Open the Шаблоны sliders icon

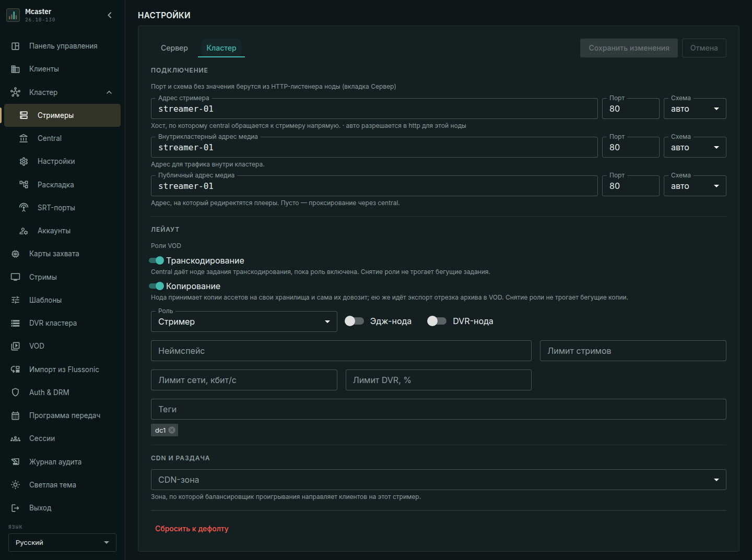tap(16, 300)
